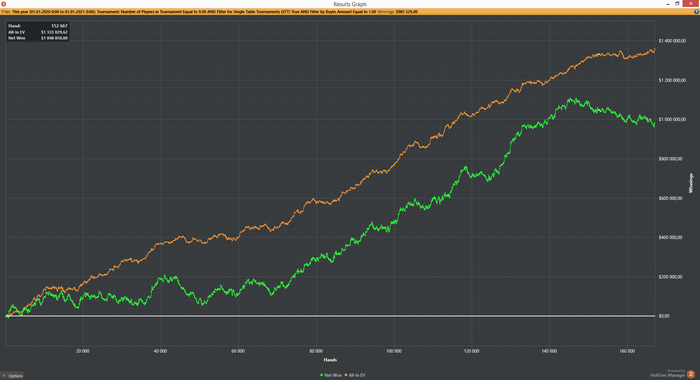Click the 140 000 hands axis label
Viewport: 700px width, 380px height.
point(549,351)
